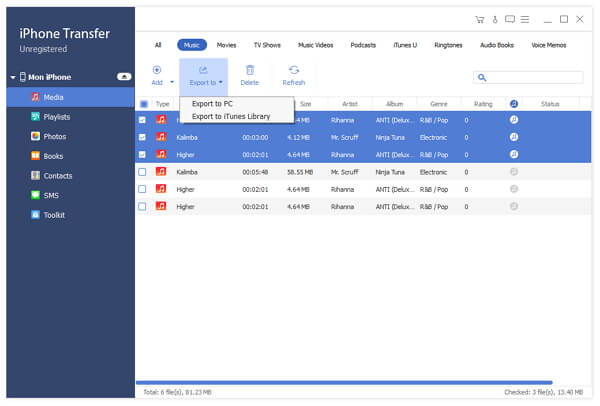Click the Add plus icon in toolbar
Screen dimensions: 600x406
[x=156, y=70]
